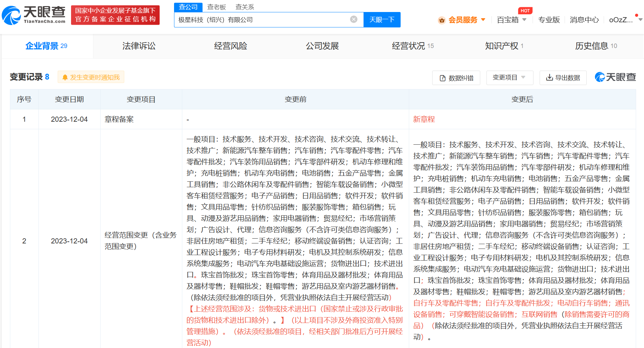Click the TianYanCha watermark logo beside export
644x348 pixels.
pos(615,77)
